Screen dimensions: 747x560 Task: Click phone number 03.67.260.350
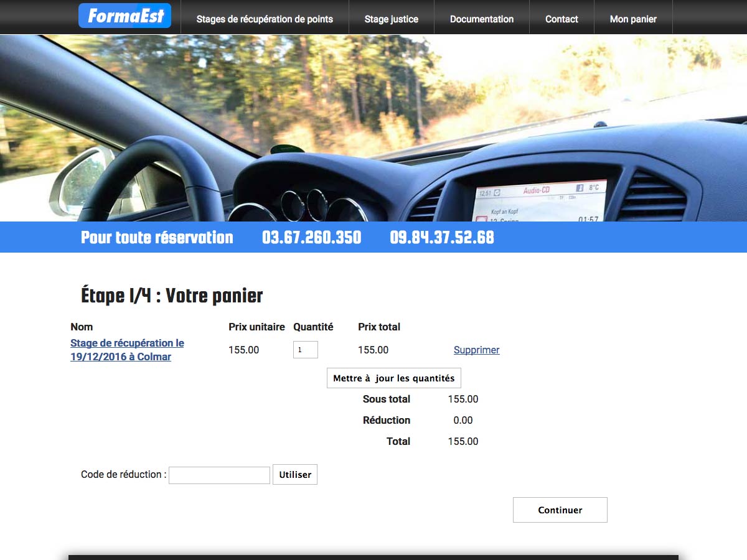(312, 237)
